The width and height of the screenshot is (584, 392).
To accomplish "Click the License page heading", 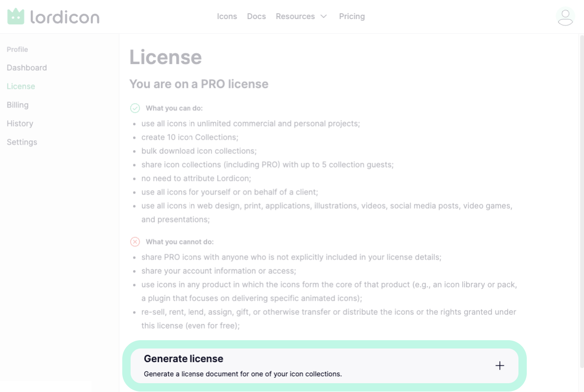I will pos(165,57).
